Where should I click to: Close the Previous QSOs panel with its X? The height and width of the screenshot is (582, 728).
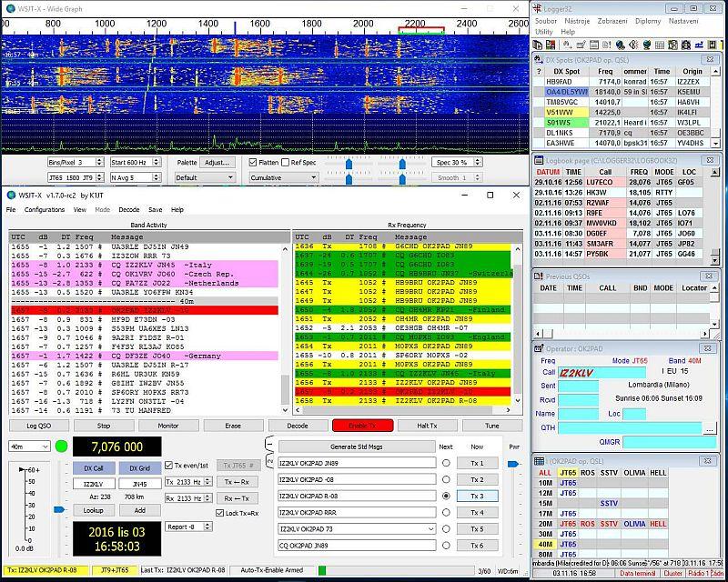coord(709,276)
